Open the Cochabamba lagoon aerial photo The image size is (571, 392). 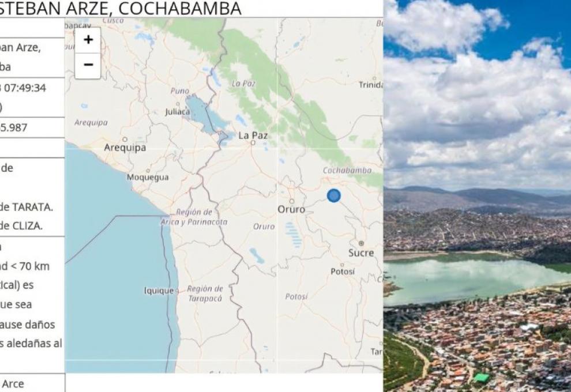coord(477,196)
